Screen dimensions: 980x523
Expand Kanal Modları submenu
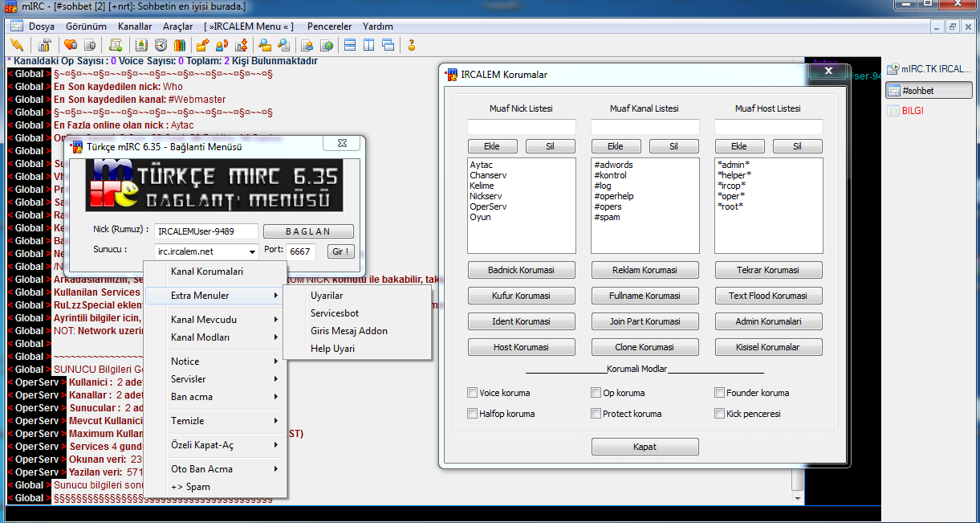click(215, 337)
